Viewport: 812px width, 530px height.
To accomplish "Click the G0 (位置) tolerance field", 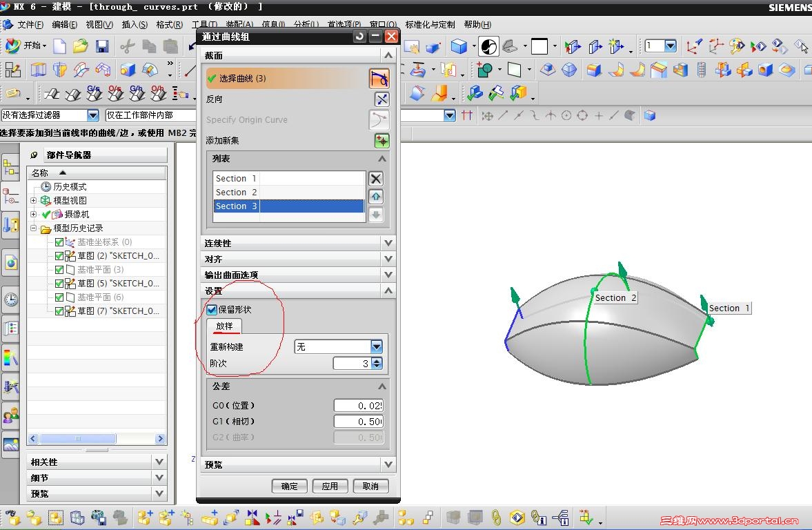I will point(358,406).
